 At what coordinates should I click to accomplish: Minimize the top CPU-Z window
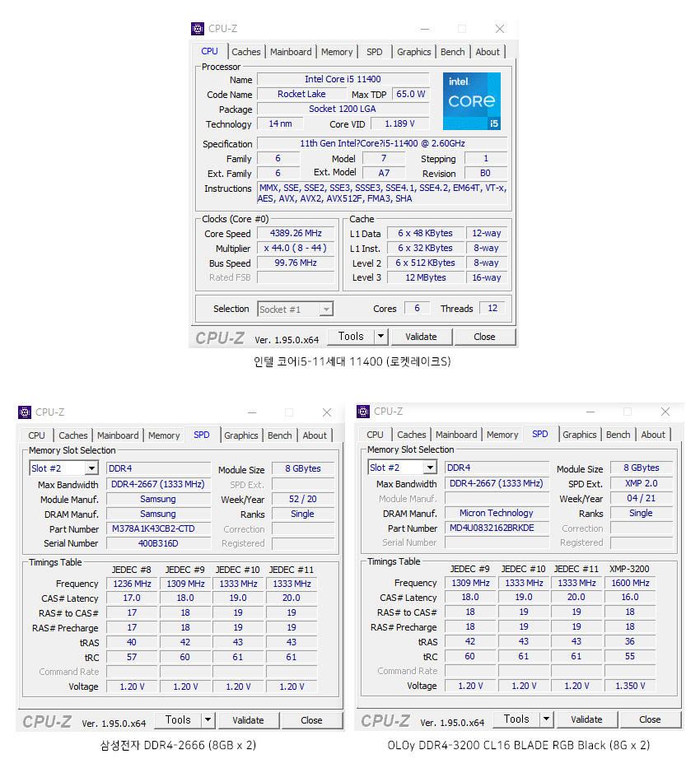click(425, 29)
